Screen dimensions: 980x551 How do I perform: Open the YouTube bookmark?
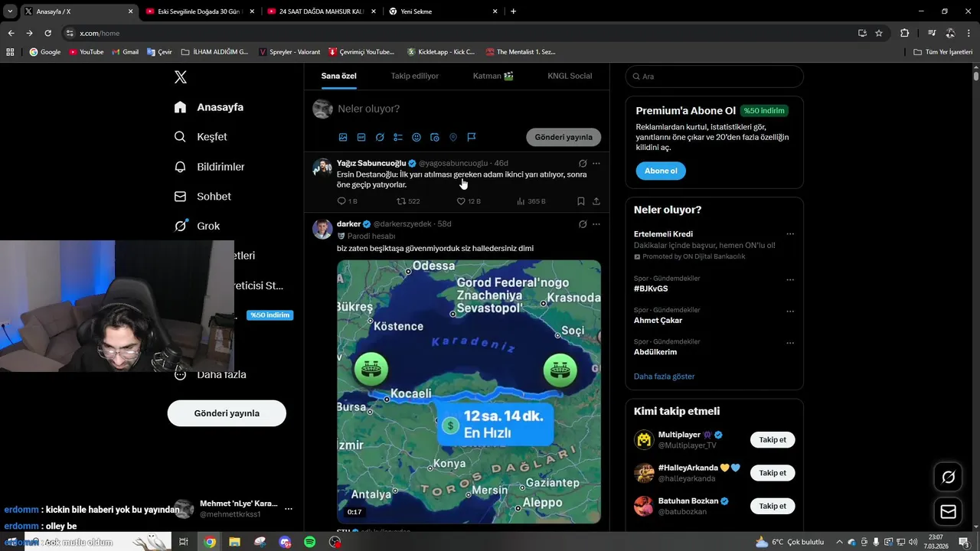click(86, 52)
